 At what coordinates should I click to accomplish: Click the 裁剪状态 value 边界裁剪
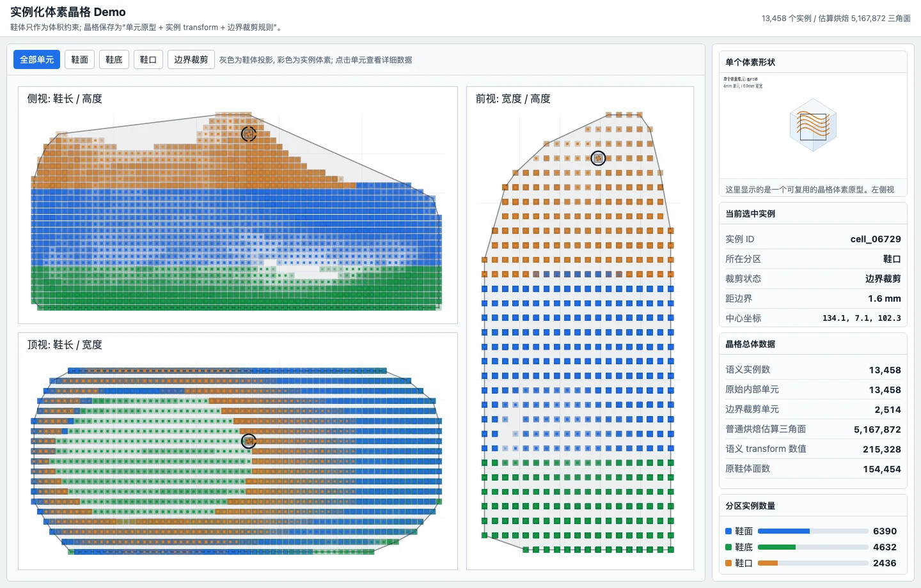(x=883, y=279)
